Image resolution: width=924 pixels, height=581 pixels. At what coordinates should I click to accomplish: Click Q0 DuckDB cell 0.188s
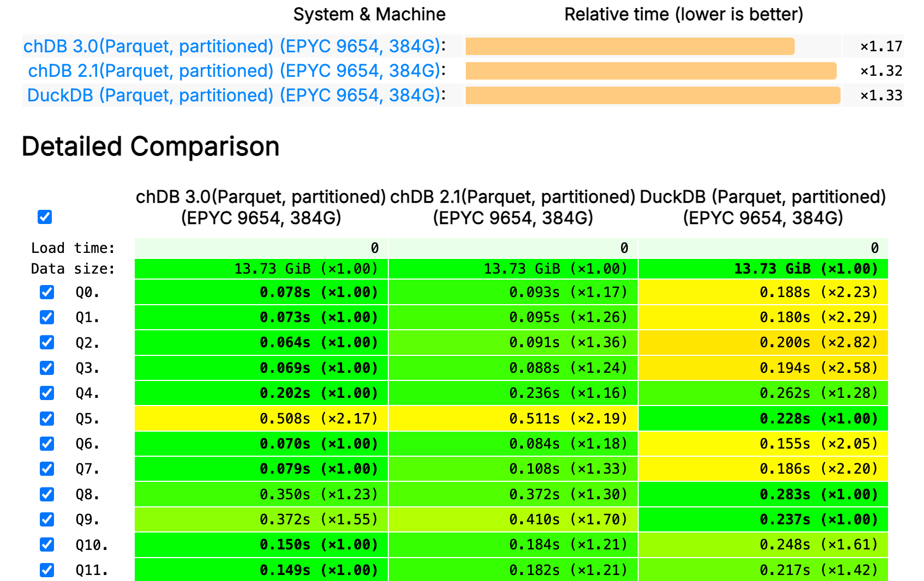pyautogui.click(x=763, y=292)
